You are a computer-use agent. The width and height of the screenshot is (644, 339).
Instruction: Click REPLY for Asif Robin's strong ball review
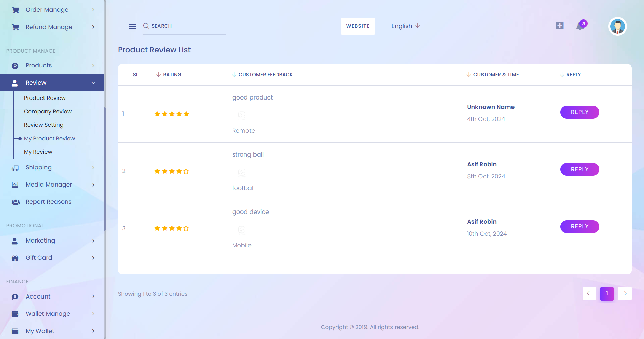click(579, 169)
